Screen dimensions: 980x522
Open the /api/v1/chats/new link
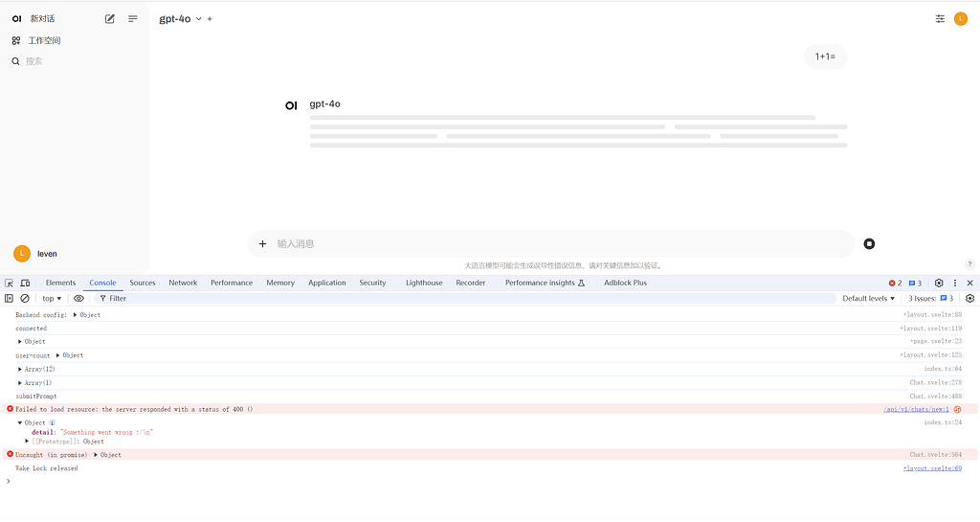pos(916,410)
